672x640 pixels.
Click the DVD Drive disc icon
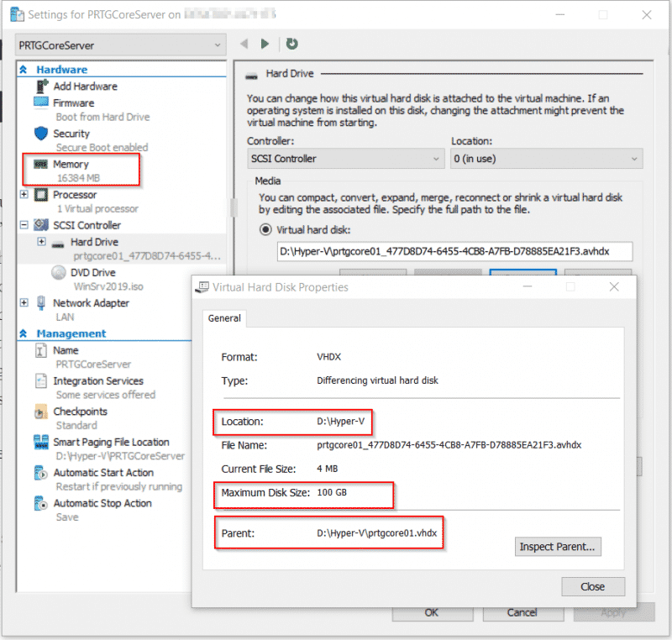click(x=58, y=272)
